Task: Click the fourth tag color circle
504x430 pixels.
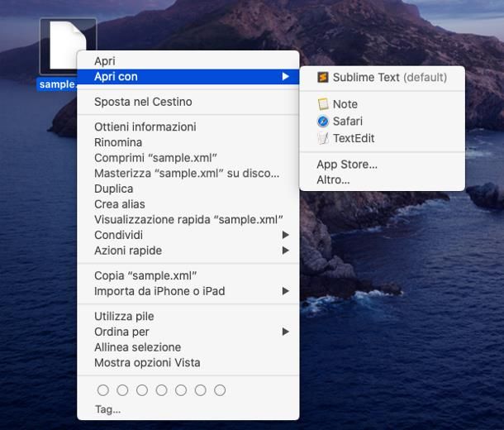Action: (161, 390)
